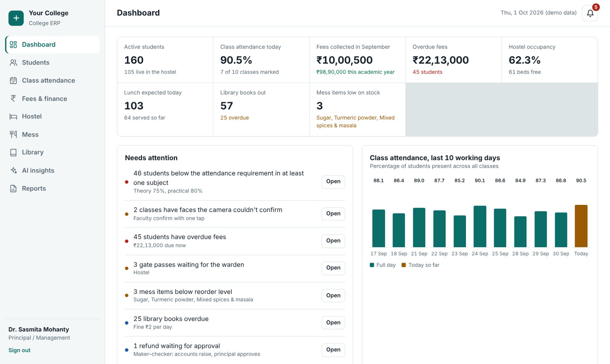Image resolution: width=610 pixels, height=364 pixels.
Task: Click the Students people icon
Action: [x=13, y=62]
